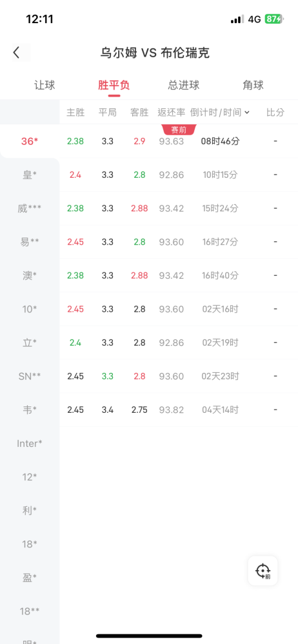298x644 pixels.
Task: Expand the 倒计时/时间 dropdown chevron
Action: (x=247, y=113)
